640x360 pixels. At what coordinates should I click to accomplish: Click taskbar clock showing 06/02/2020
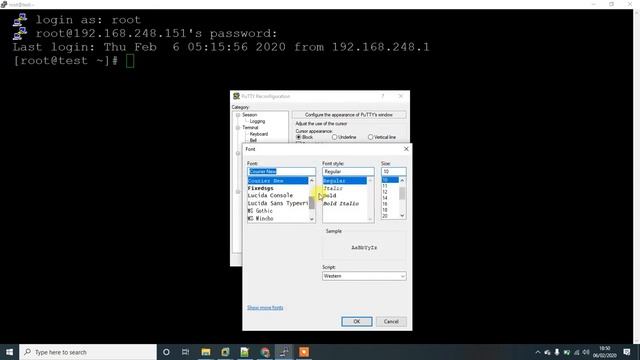(604, 352)
